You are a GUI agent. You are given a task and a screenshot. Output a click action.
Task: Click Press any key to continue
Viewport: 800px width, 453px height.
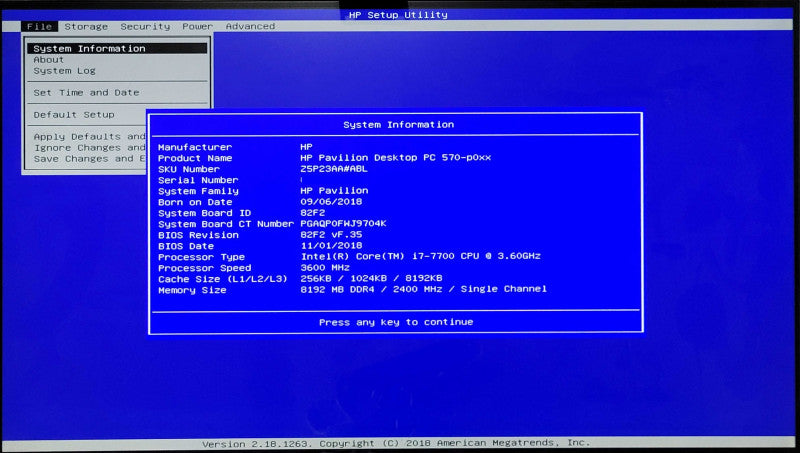[396, 322]
